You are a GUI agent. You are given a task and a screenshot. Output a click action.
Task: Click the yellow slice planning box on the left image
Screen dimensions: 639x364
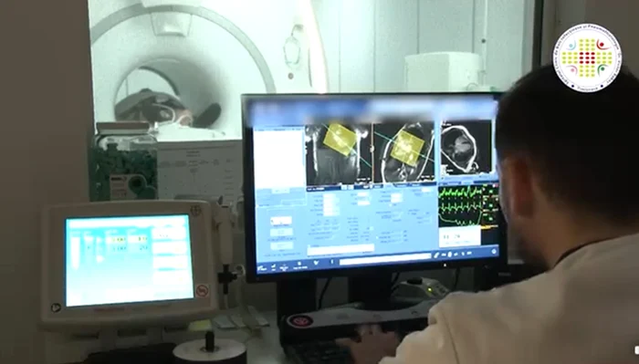[340, 139]
